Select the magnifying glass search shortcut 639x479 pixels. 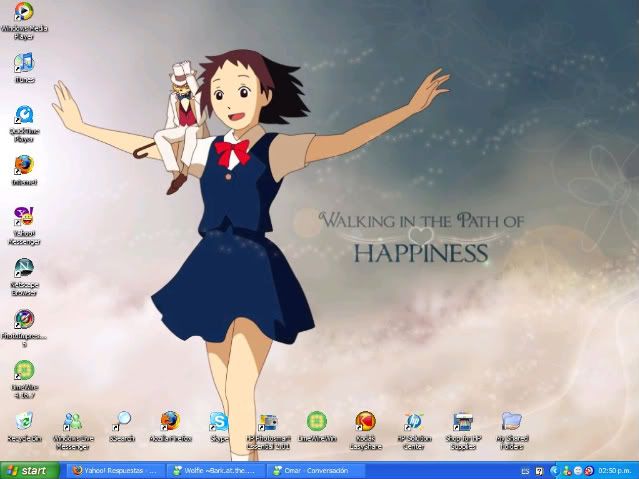122,426
